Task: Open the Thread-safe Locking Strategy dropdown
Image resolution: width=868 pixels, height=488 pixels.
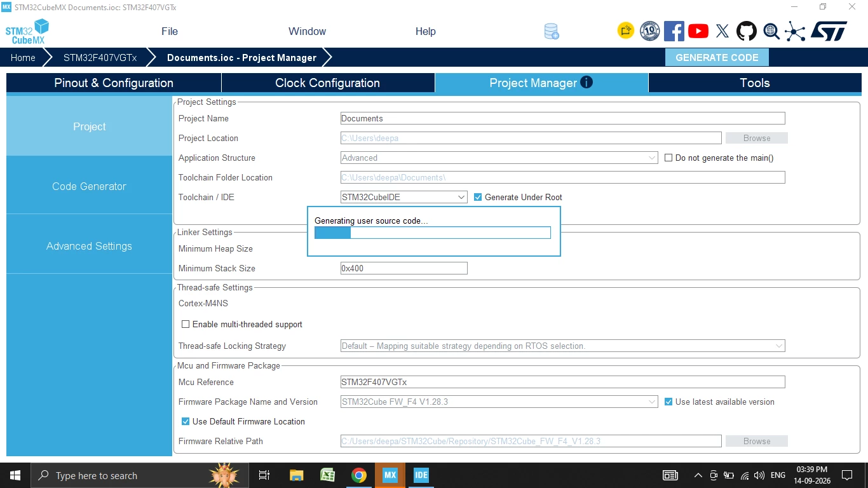Action: (563, 346)
